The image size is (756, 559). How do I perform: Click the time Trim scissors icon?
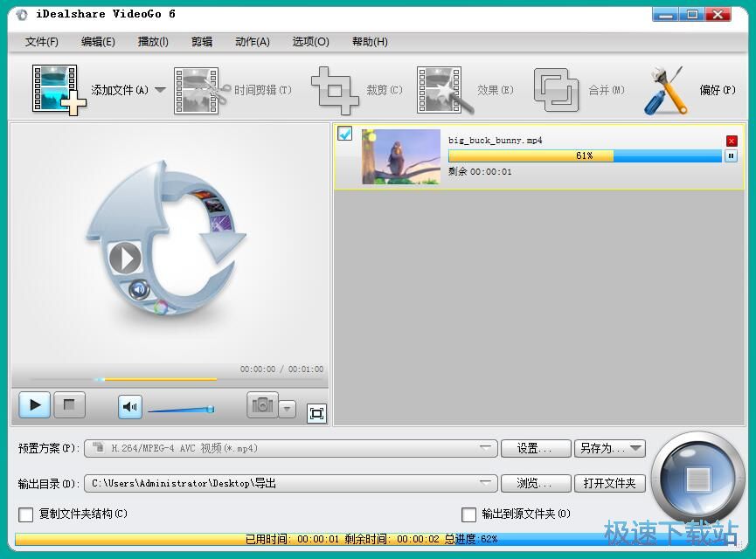[201, 91]
